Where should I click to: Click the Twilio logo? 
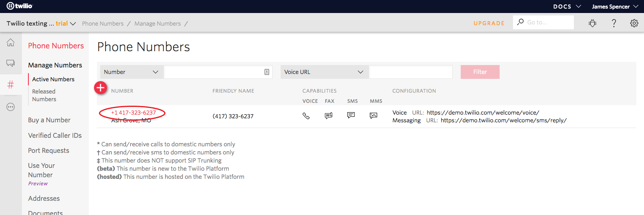(x=19, y=6)
